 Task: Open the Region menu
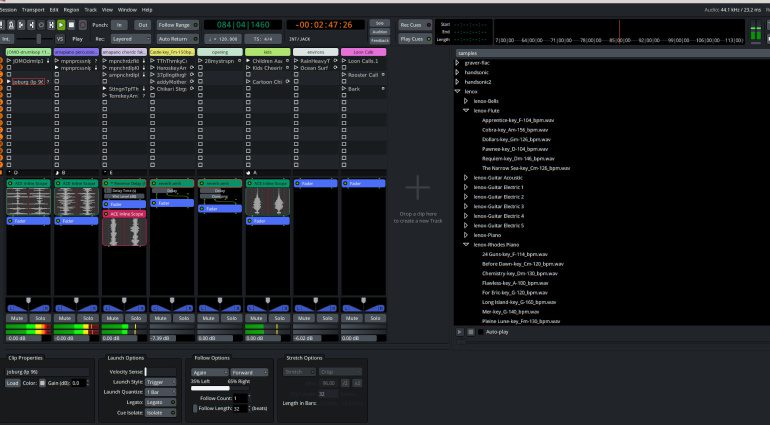pyautogui.click(x=70, y=9)
